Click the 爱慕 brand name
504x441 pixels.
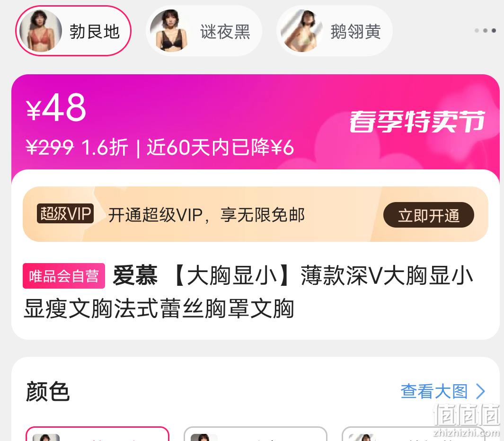pos(135,275)
